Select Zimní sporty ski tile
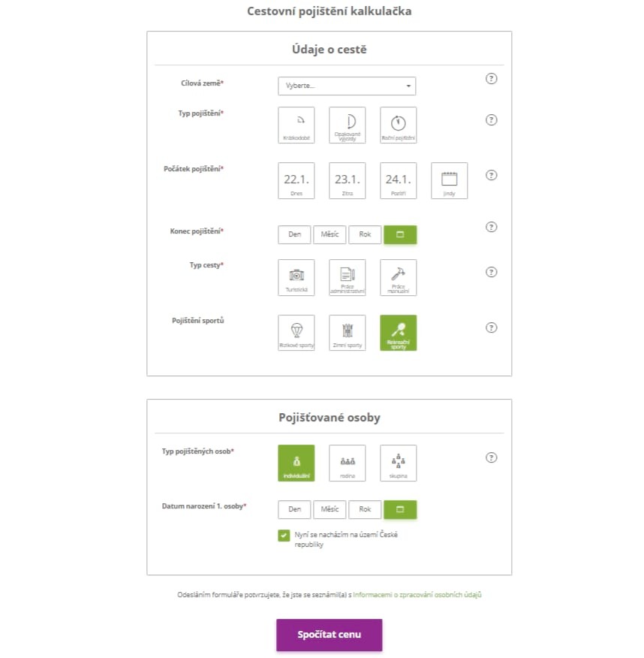The image size is (644, 658). click(348, 333)
